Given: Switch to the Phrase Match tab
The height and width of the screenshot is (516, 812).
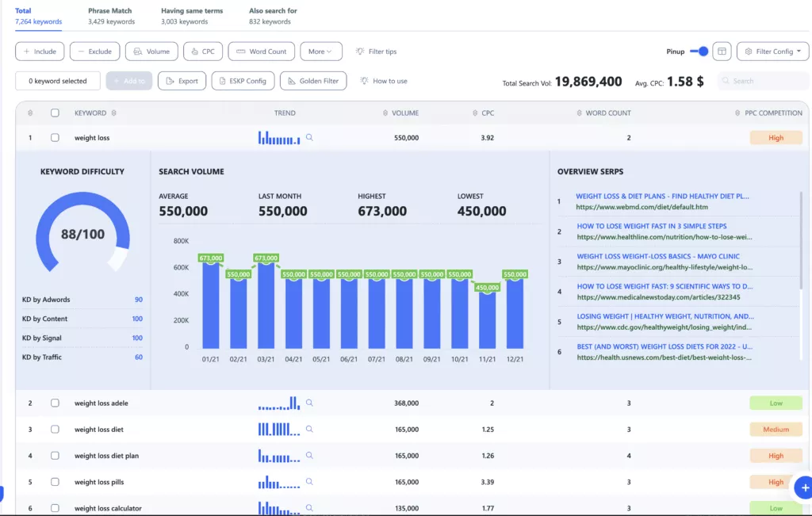Looking at the screenshot, I should click(110, 16).
